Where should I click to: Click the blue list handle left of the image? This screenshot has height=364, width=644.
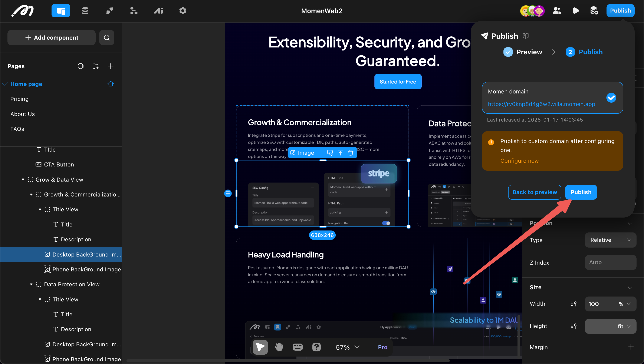[228, 193]
